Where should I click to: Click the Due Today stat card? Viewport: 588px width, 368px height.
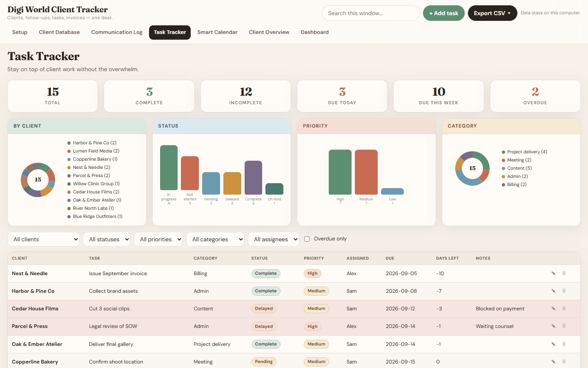click(342, 96)
